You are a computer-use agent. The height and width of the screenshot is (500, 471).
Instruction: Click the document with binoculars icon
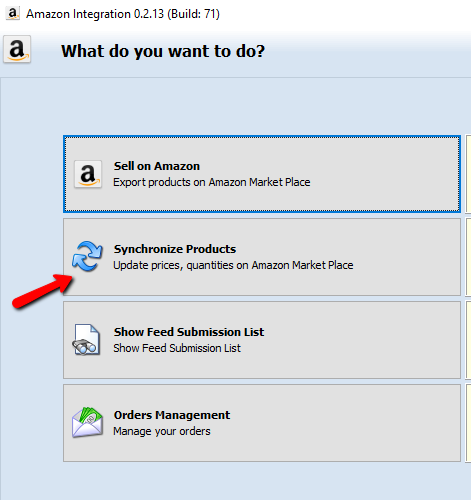coord(86,340)
